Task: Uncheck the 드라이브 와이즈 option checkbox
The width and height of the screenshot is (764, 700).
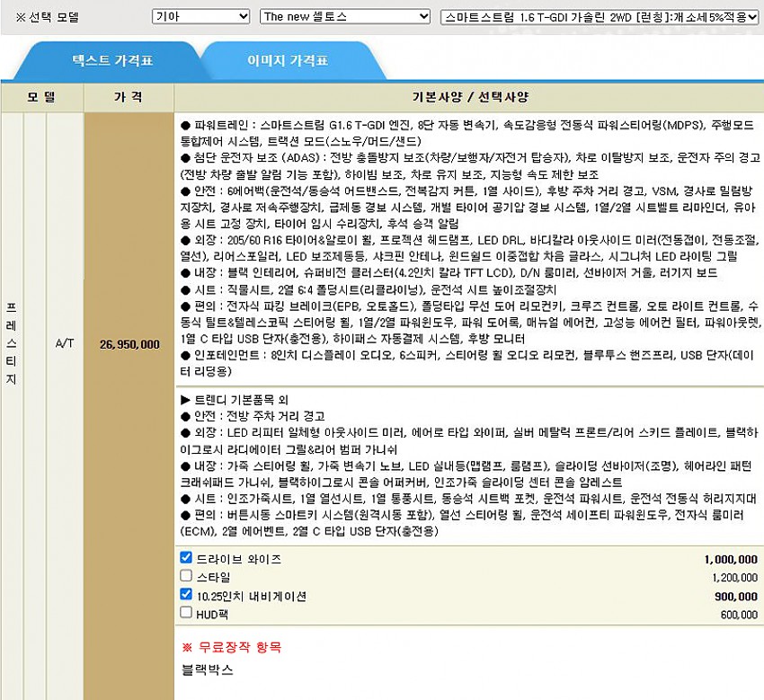Action: pos(186,558)
